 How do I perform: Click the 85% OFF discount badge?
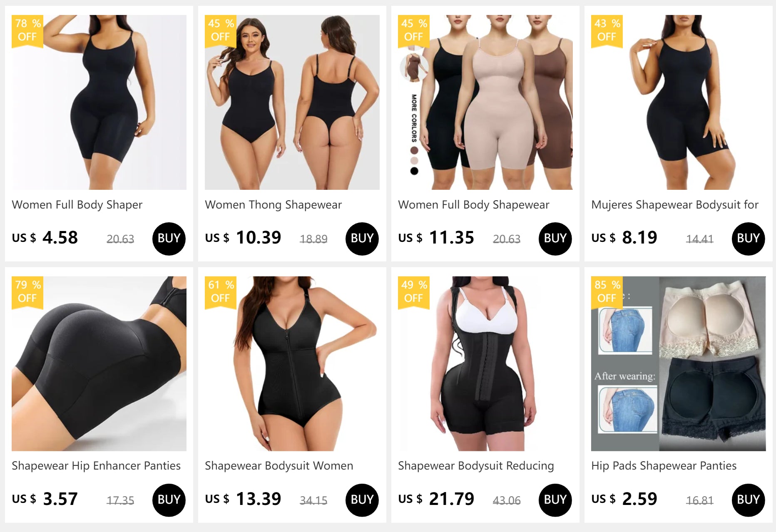(607, 292)
